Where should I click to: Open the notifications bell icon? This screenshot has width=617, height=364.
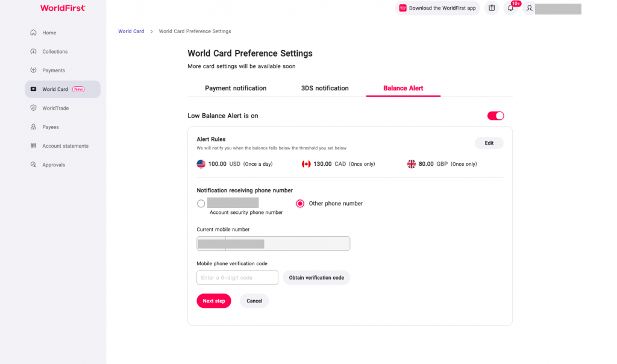511,8
